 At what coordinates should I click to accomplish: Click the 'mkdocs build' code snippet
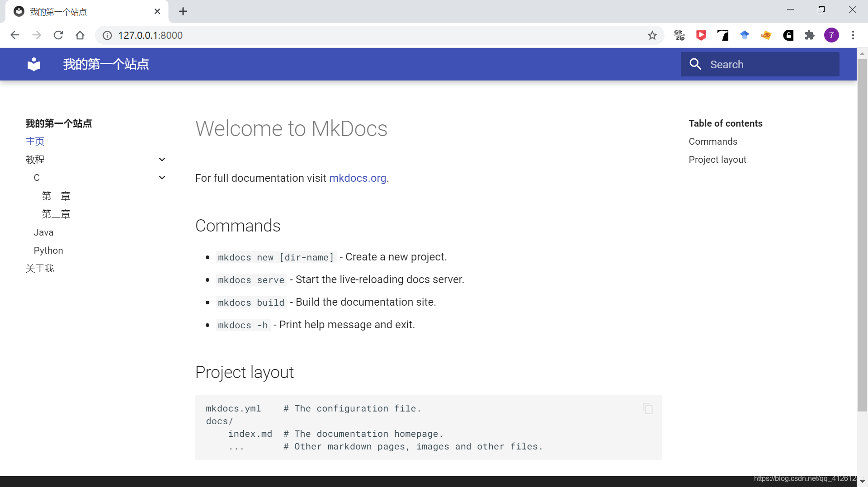[x=251, y=303]
